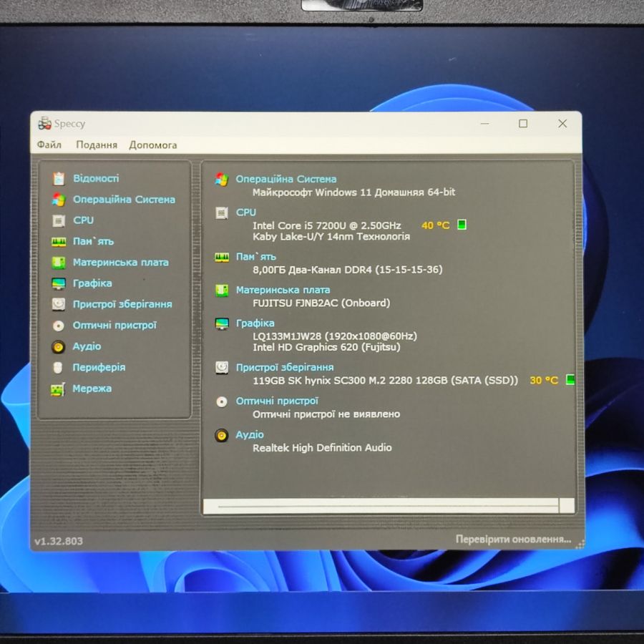This screenshot has width=644, height=644.
Task: Click the disc icon beside sidebar Оптичні пристрої
Action: [x=59, y=326]
